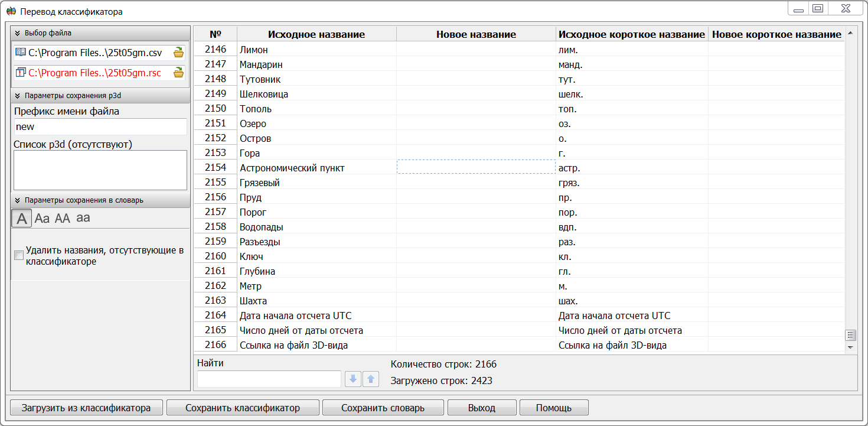Select the 'Aa' capitalized case option
The height and width of the screenshot is (426, 868).
(42, 218)
